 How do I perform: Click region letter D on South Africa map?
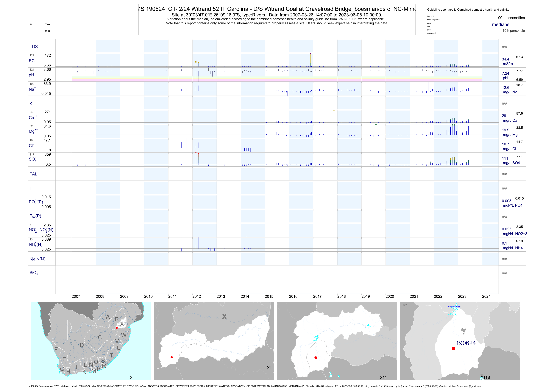point(82,345)
